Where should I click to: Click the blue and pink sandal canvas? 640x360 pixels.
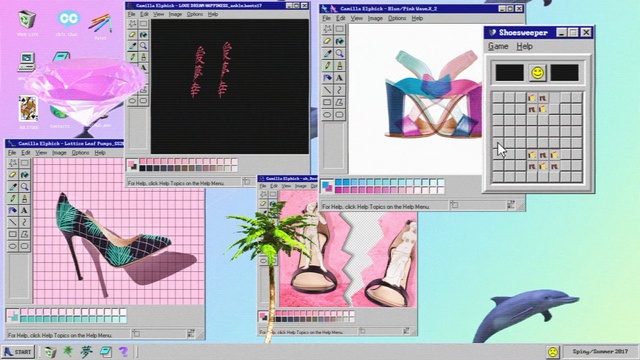(416, 99)
